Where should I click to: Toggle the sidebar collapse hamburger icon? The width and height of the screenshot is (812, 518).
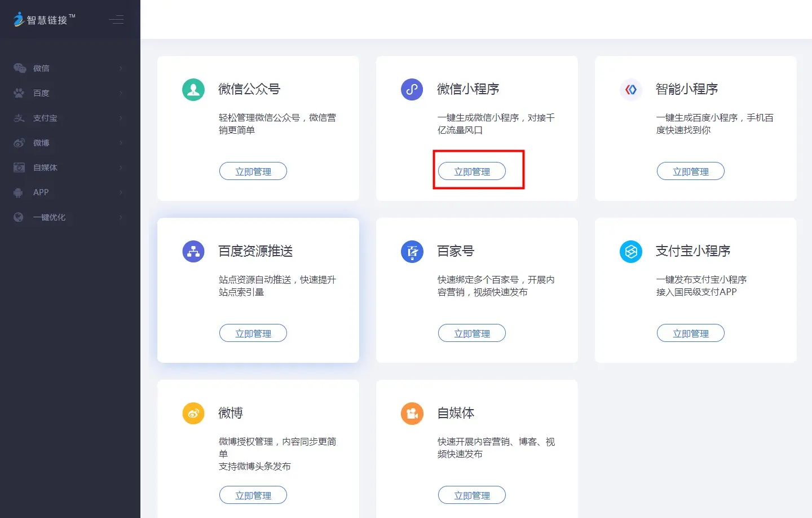coord(116,20)
